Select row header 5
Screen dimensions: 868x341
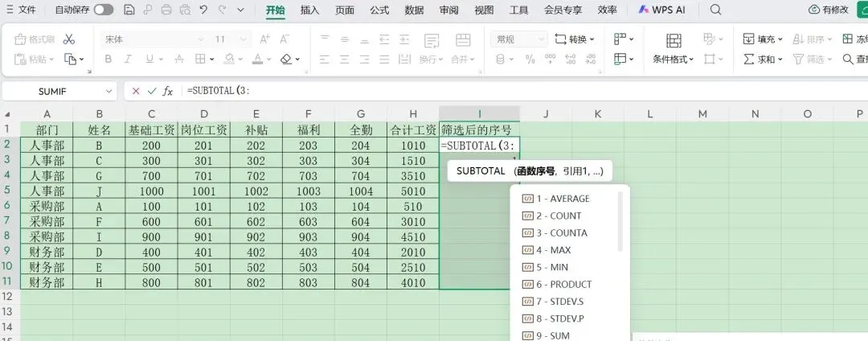(x=8, y=191)
